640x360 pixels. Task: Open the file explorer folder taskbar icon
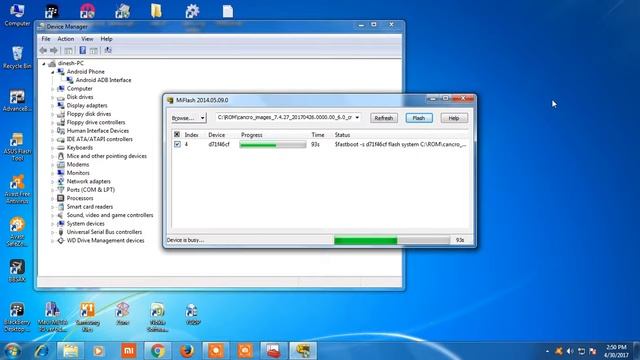pos(70,351)
